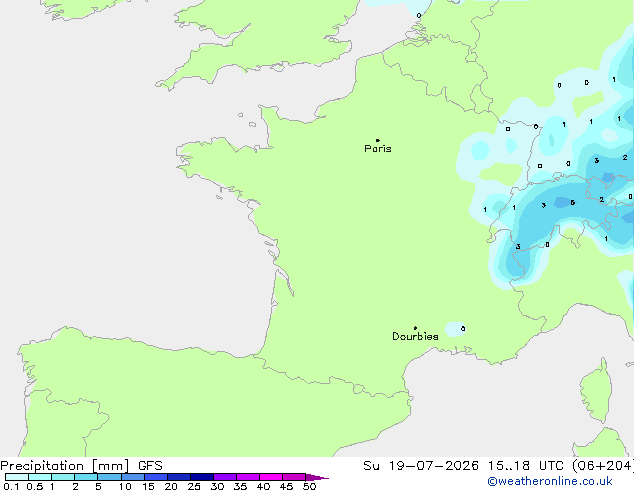
Task: Click the legend scale label "0.1"
Action: click(11, 486)
